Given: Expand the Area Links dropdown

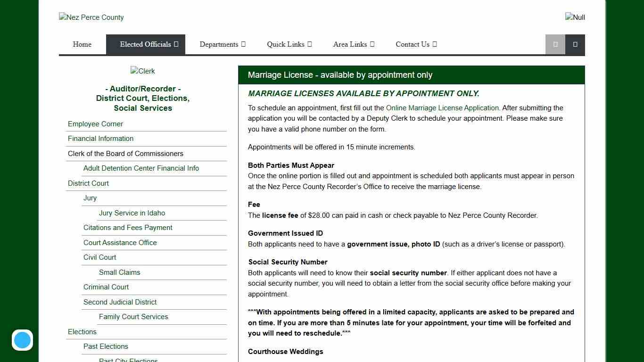Looking at the screenshot, I should point(354,44).
